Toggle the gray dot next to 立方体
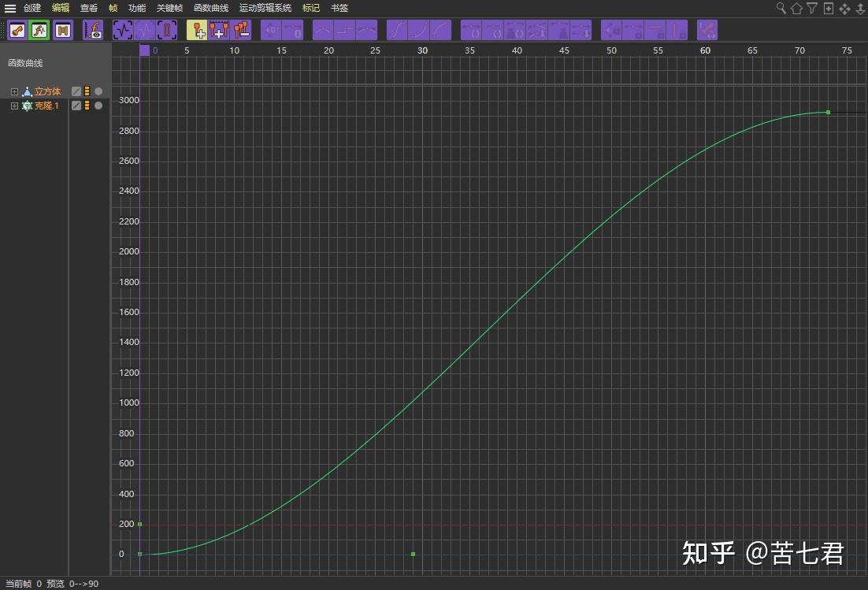Image resolution: width=868 pixels, height=590 pixels. [x=98, y=91]
